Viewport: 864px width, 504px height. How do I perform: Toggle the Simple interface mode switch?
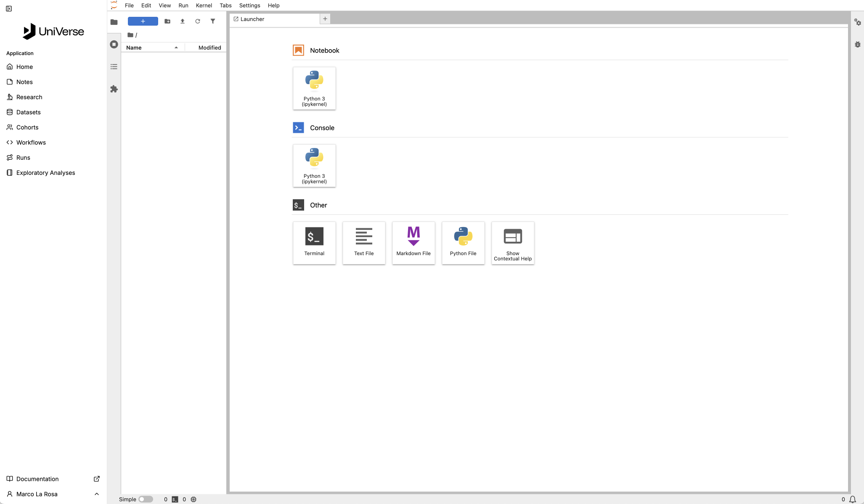[x=146, y=499]
